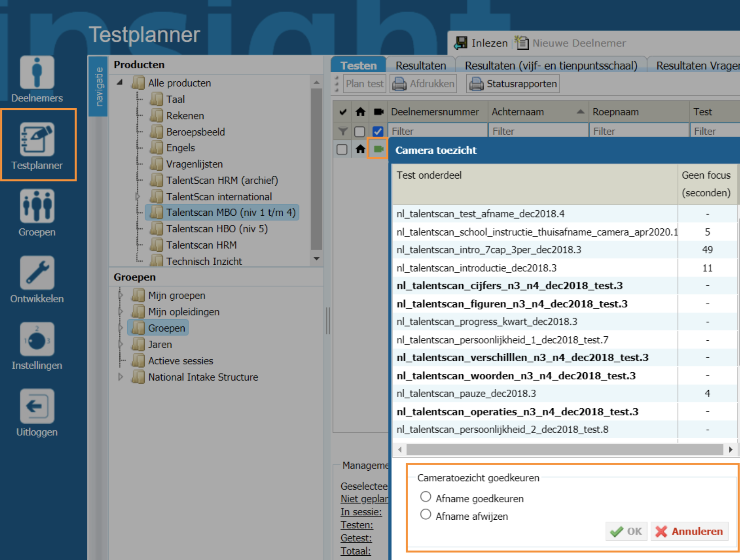The image size is (740, 560).
Task: Click the Inlezen import icon
Action: [461, 43]
